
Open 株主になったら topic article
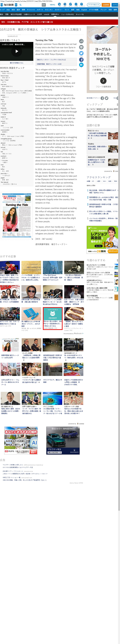[x=103, y=134]
